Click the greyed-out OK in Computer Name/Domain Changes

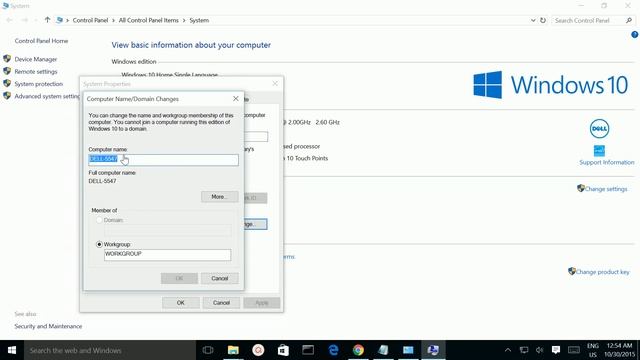point(179,278)
